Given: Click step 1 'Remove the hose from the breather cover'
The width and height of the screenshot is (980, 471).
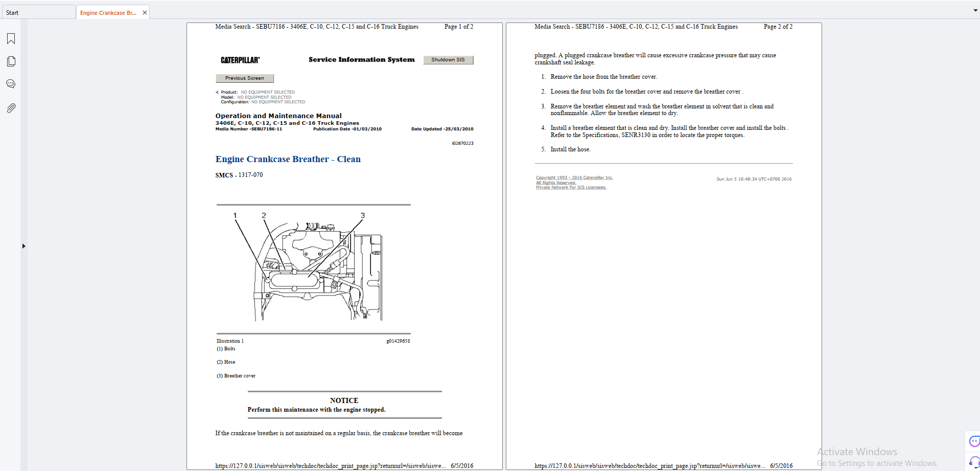Looking at the screenshot, I should pos(604,77).
